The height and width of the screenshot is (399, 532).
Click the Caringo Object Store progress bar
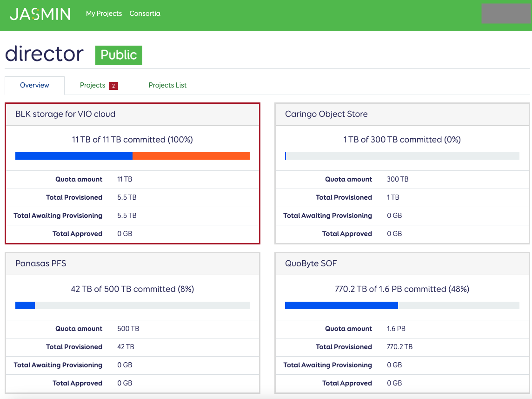402,156
